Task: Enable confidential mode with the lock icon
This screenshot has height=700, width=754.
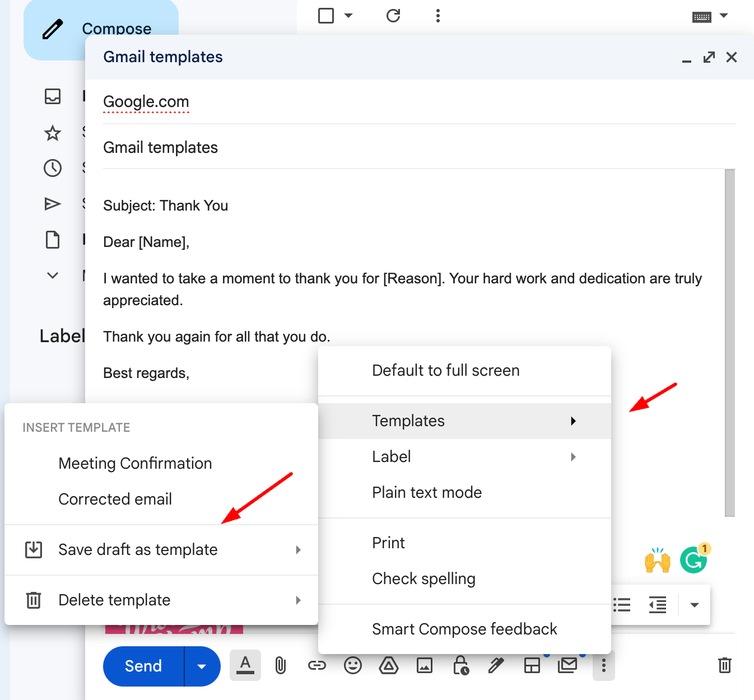Action: pyautogui.click(x=460, y=666)
